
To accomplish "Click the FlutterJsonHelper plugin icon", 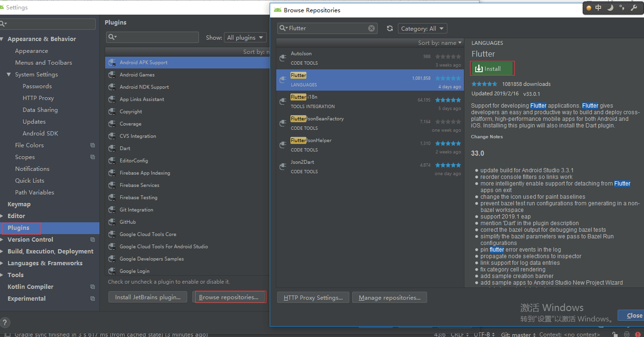I will (283, 145).
